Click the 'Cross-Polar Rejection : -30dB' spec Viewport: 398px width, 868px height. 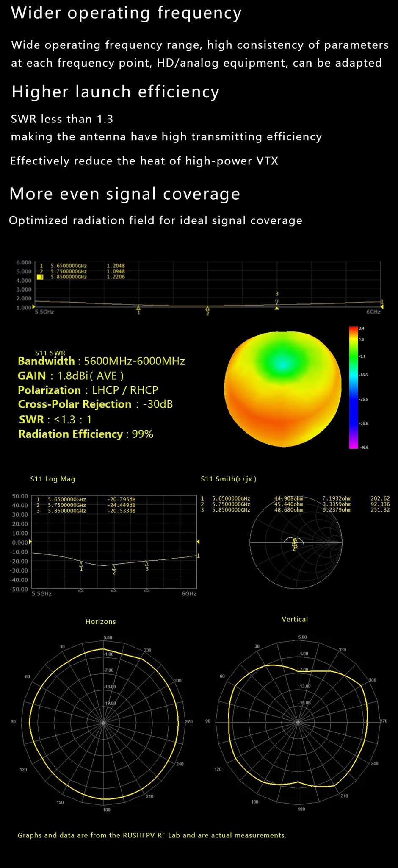[95, 404]
